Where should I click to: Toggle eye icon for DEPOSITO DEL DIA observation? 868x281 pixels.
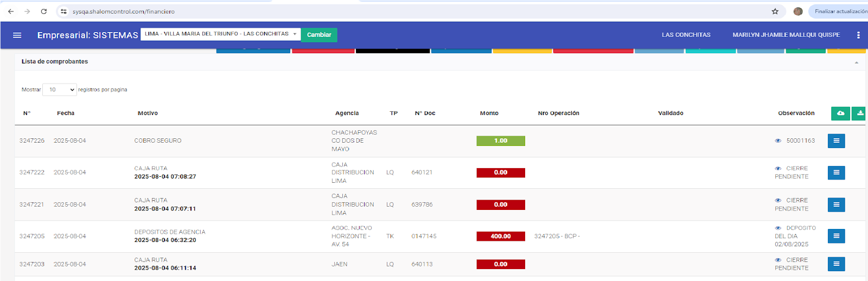[x=778, y=228]
